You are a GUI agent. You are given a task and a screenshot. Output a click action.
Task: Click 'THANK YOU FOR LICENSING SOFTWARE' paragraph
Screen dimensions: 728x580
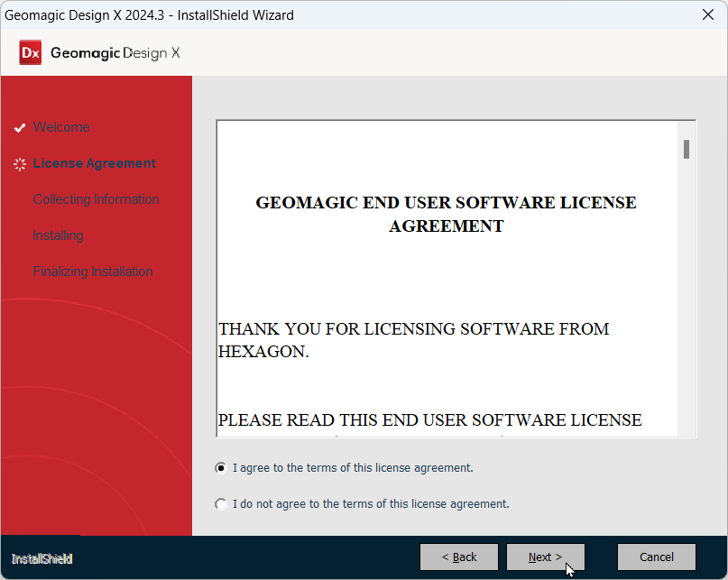[x=414, y=340]
